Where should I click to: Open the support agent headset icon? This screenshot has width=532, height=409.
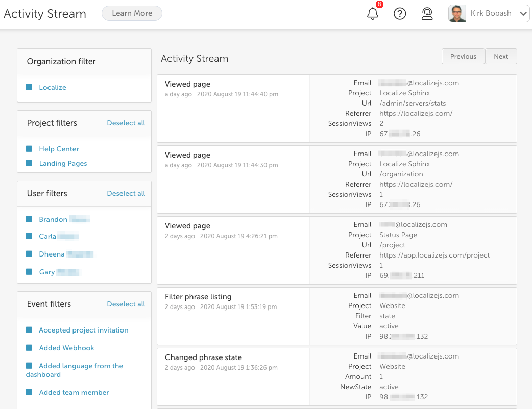click(x=427, y=14)
